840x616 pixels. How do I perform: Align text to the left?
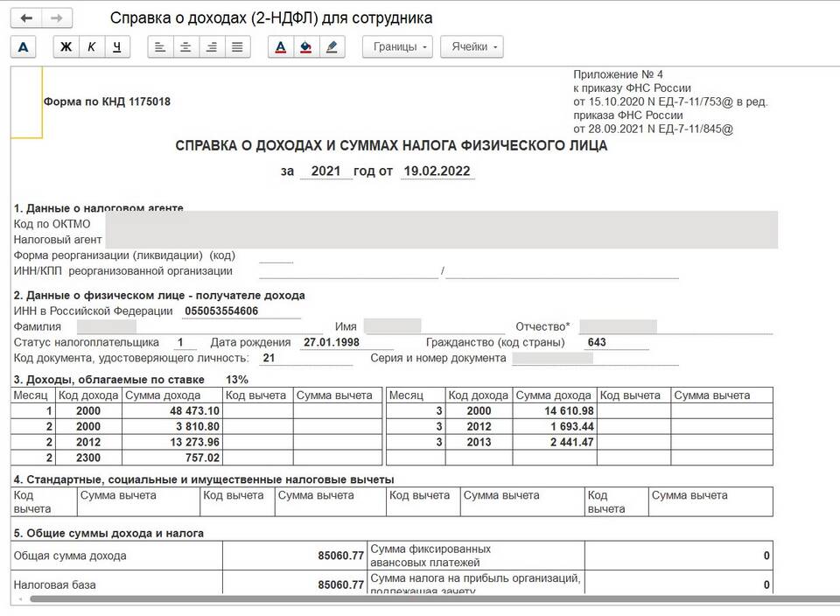pyautogui.click(x=160, y=47)
